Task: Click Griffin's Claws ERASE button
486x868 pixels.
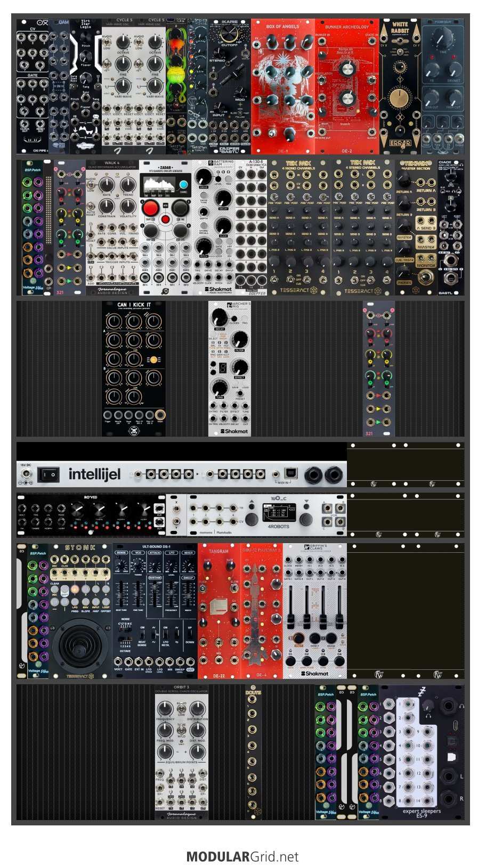Action: [x=331, y=638]
